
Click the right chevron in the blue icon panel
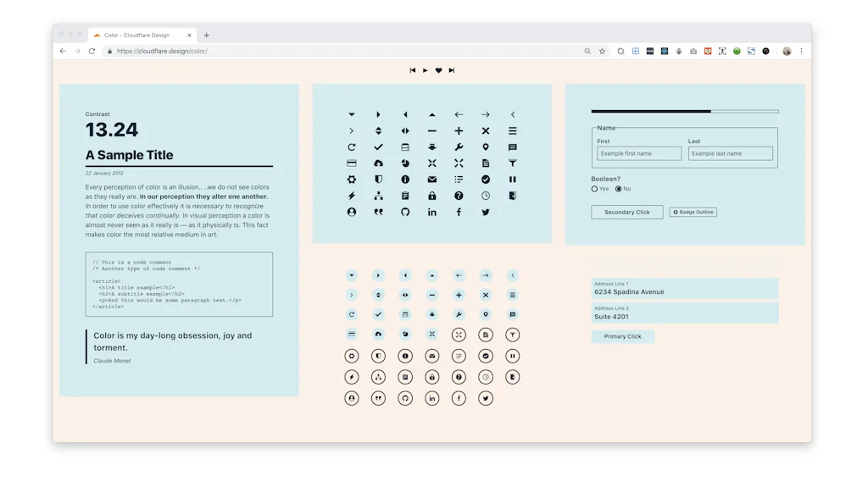[352, 131]
